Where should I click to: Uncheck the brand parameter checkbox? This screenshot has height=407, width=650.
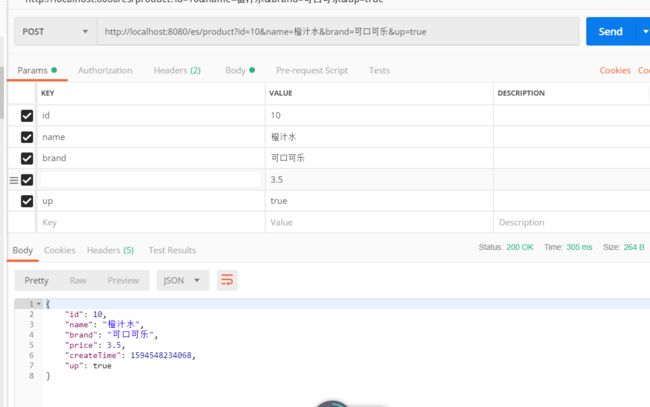(x=27, y=158)
